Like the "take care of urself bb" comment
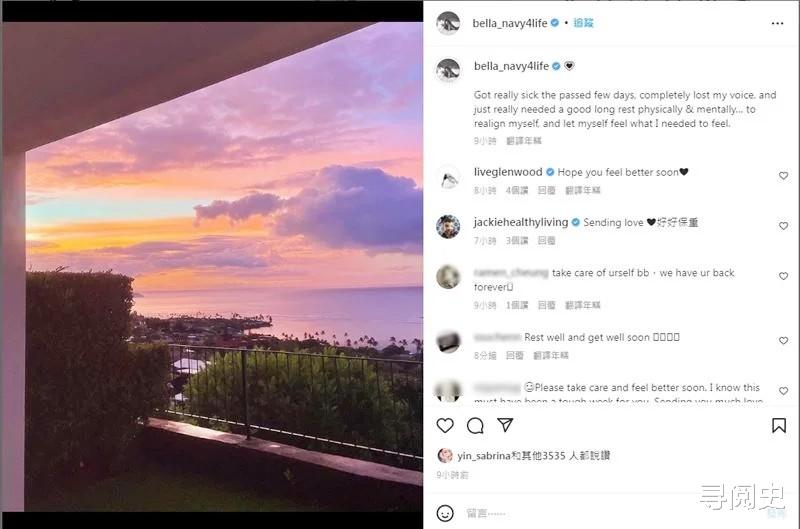Image resolution: width=800 pixels, height=529 pixels. point(783,276)
